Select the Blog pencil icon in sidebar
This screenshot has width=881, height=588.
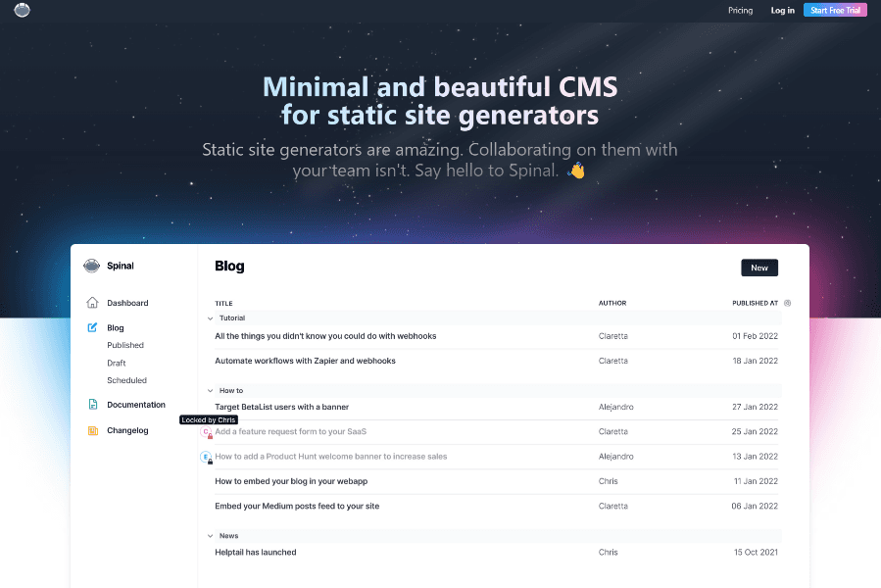(x=91, y=327)
